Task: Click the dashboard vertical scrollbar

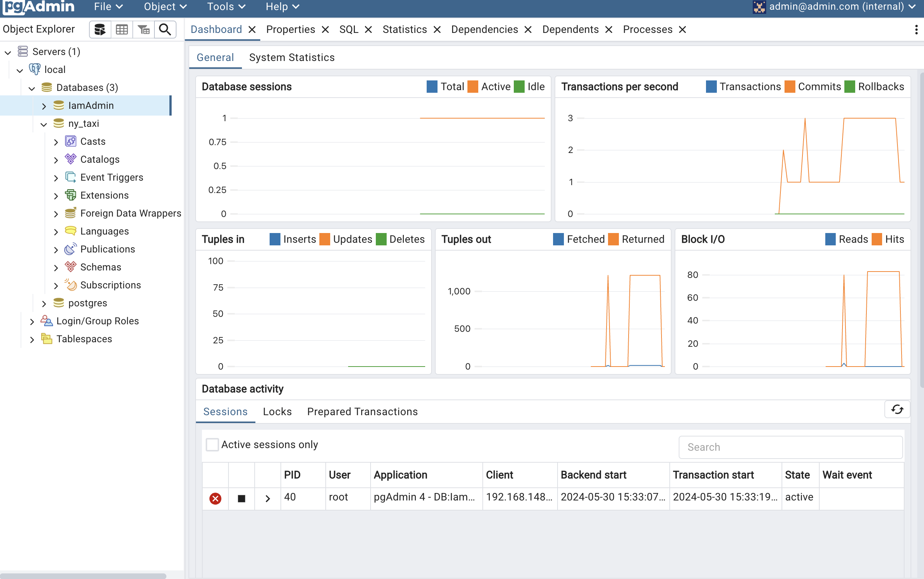Action: coord(921,230)
